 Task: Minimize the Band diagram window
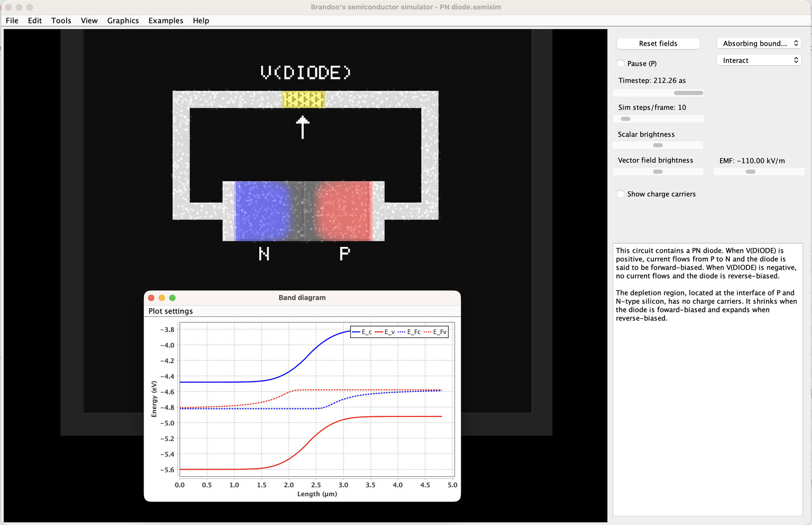pos(162,297)
